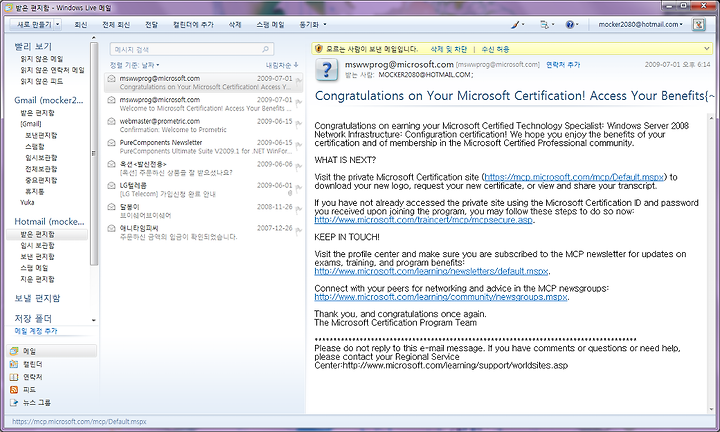Select the 옥션<발신전용> email
720x432 pixels.
[x=203, y=168]
